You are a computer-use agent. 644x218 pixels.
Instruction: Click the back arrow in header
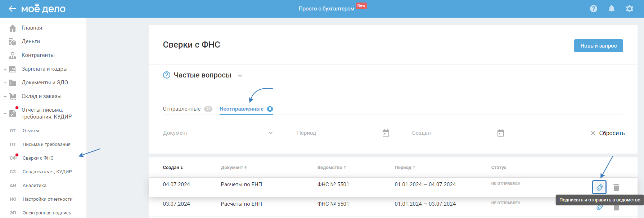tap(13, 9)
